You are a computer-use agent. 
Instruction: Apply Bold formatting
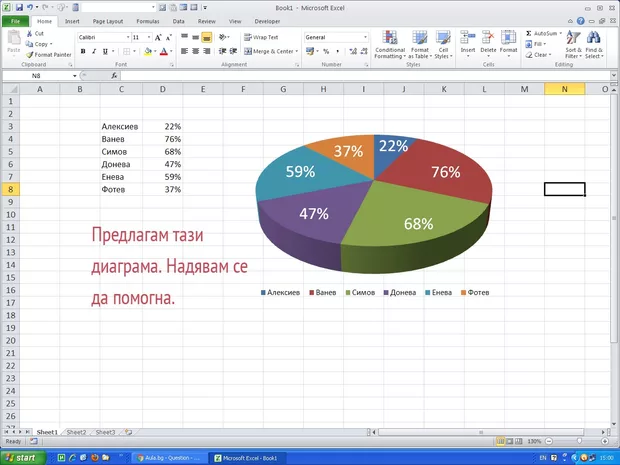[83, 51]
